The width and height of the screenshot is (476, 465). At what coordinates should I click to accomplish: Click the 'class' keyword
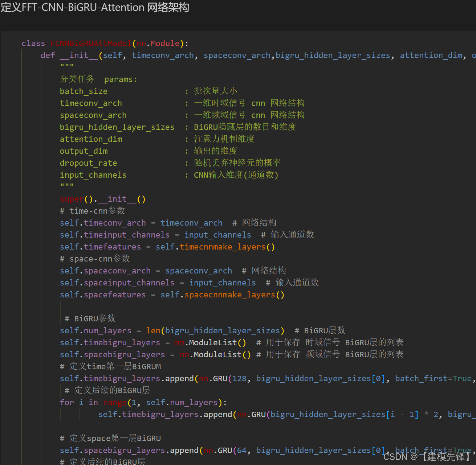click(x=33, y=44)
